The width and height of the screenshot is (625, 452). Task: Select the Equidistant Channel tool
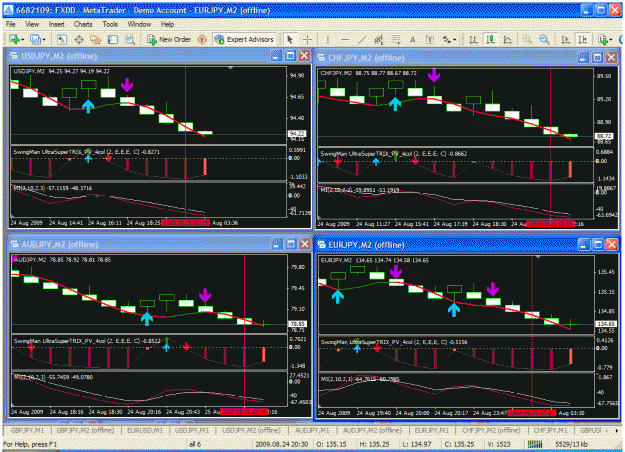click(x=379, y=39)
